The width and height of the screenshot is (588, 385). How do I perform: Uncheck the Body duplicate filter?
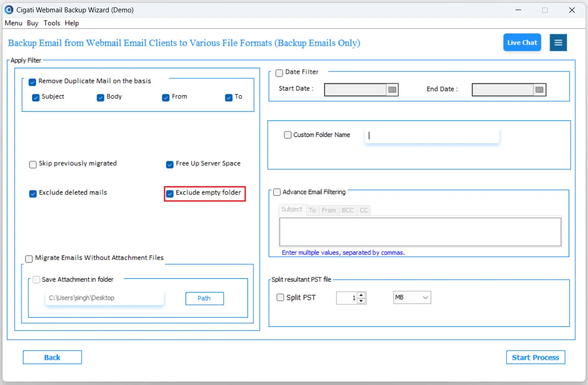tap(101, 98)
